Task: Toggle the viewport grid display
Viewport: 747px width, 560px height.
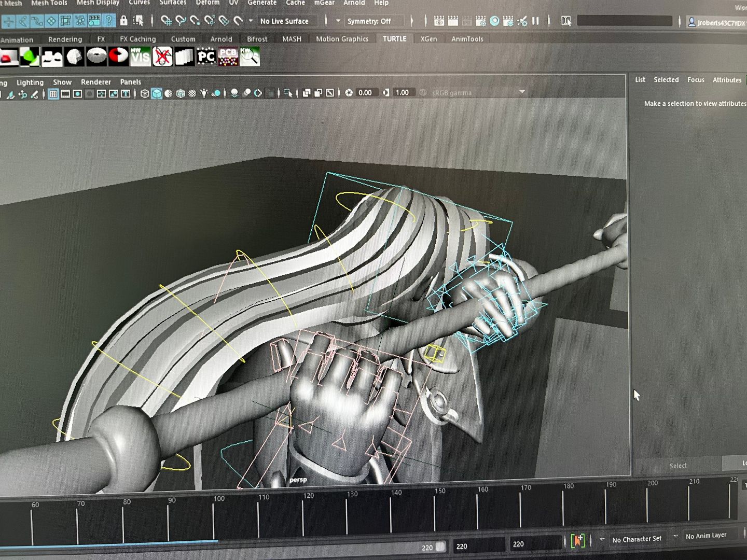Action: pos(53,94)
